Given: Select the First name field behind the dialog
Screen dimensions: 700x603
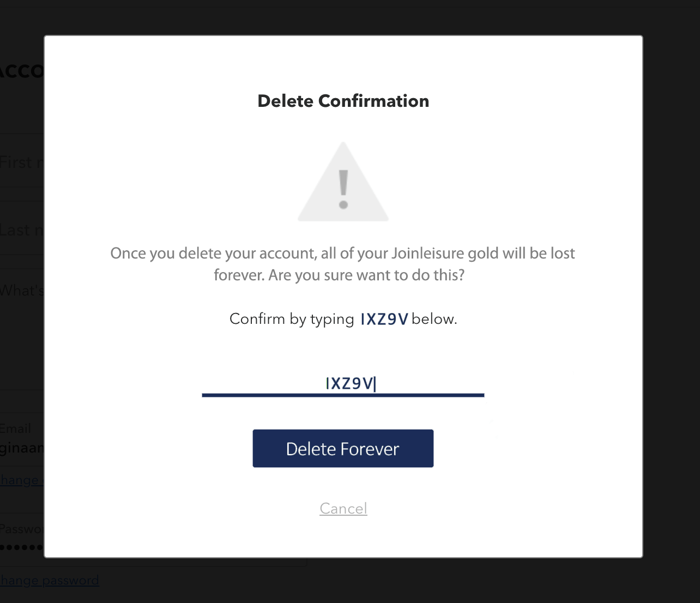Looking at the screenshot, I should (x=22, y=162).
